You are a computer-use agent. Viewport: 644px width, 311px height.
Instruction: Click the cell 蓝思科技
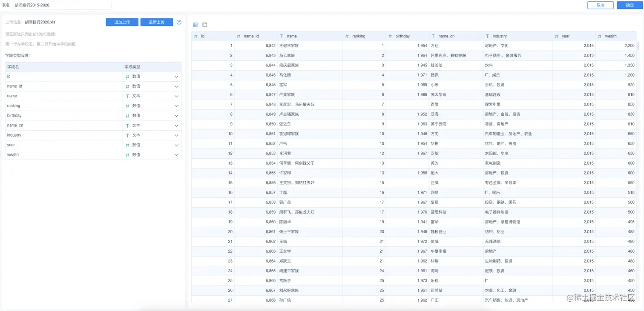pos(455,212)
